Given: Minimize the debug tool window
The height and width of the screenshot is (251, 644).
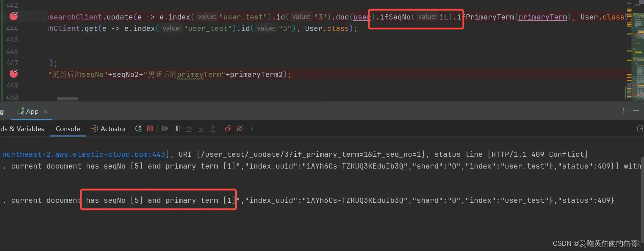Looking at the screenshot, I should coord(636,111).
